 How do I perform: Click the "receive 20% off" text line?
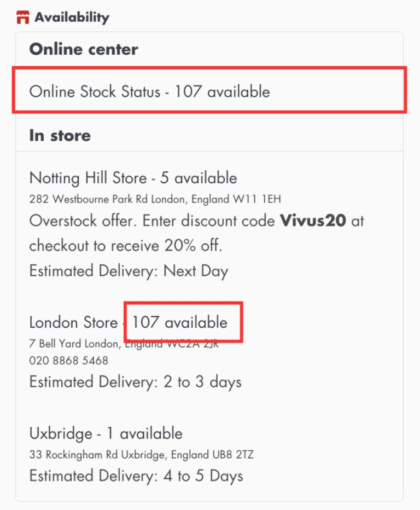tap(126, 246)
